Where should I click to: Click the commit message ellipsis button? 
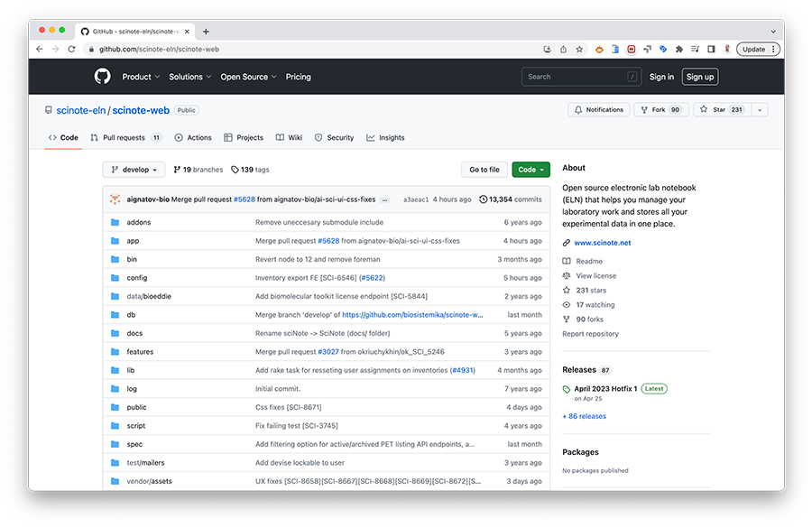[385, 199]
